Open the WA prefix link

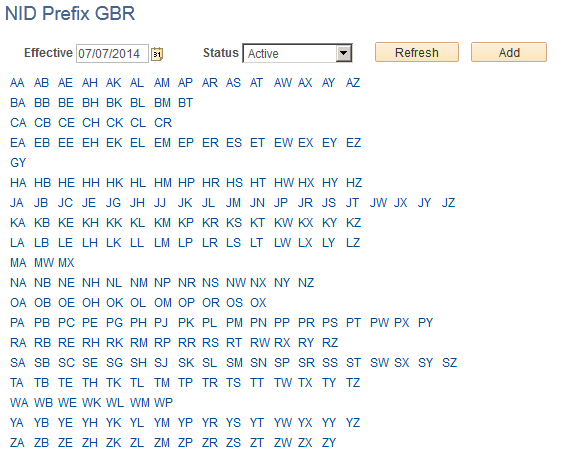[x=19, y=403]
